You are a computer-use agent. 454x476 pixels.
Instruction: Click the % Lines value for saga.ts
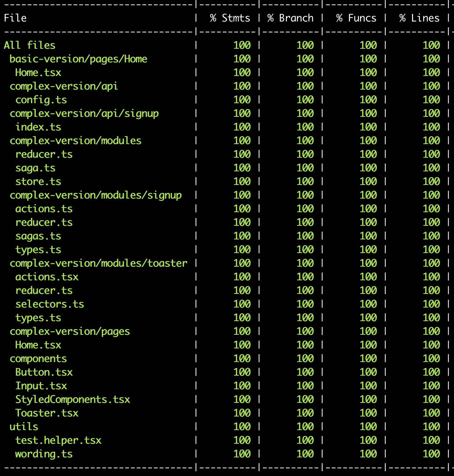pyautogui.click(x=431, y=168)
